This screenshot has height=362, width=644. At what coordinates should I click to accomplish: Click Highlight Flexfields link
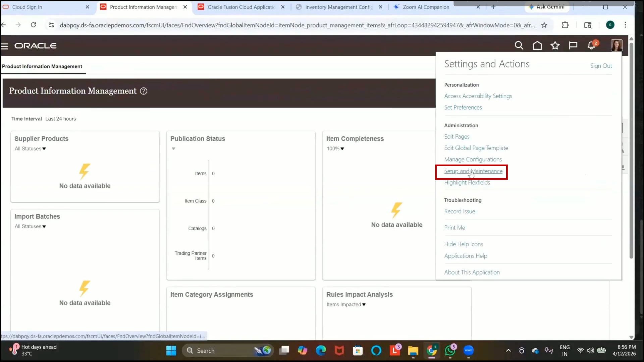click(x=467, y=183)
